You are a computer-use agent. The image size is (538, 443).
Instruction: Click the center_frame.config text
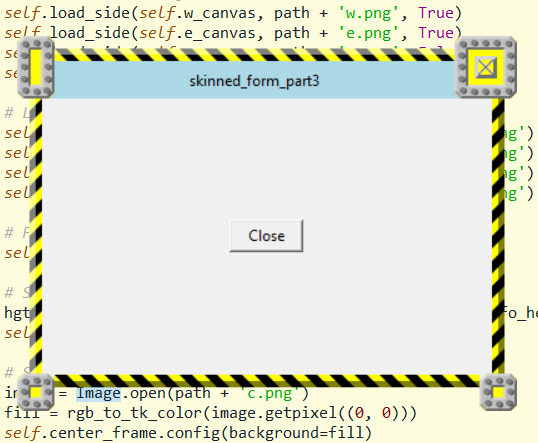coord(135,433)
